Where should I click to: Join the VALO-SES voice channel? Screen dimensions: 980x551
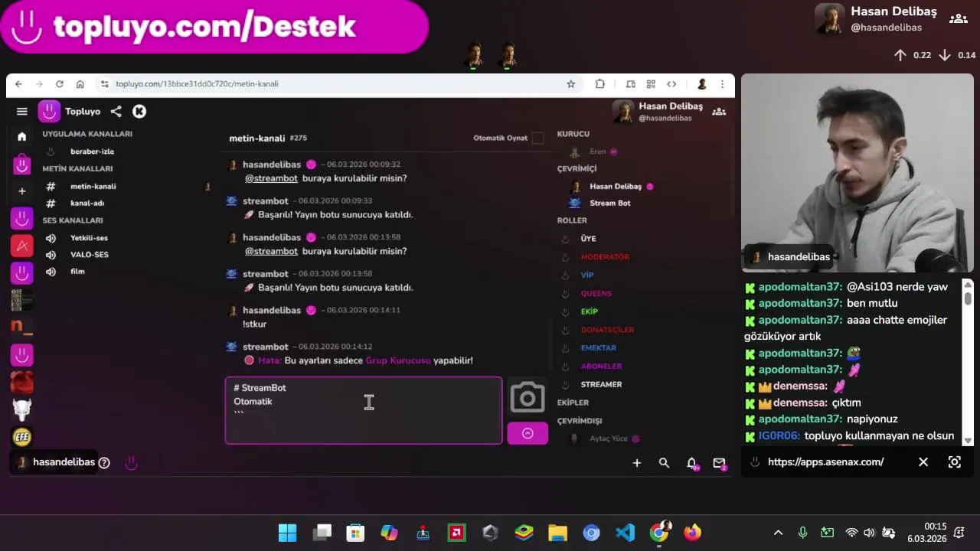(x=90, y=255)
